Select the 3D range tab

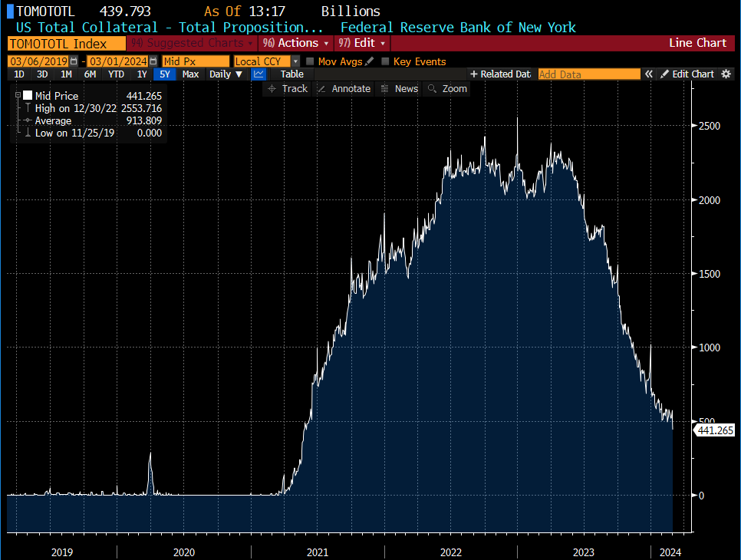(x=42, y=74)
